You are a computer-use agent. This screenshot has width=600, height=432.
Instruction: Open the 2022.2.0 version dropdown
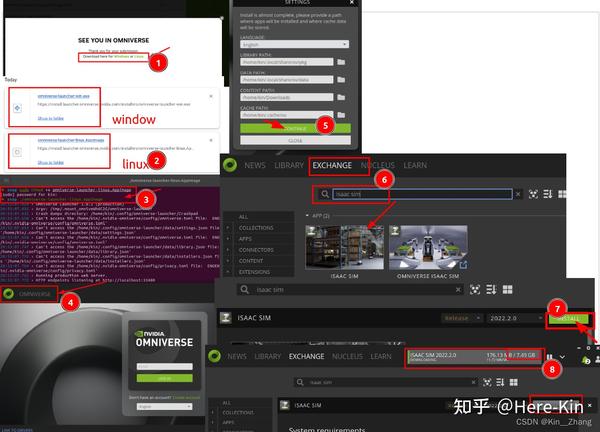coord(514,318)
